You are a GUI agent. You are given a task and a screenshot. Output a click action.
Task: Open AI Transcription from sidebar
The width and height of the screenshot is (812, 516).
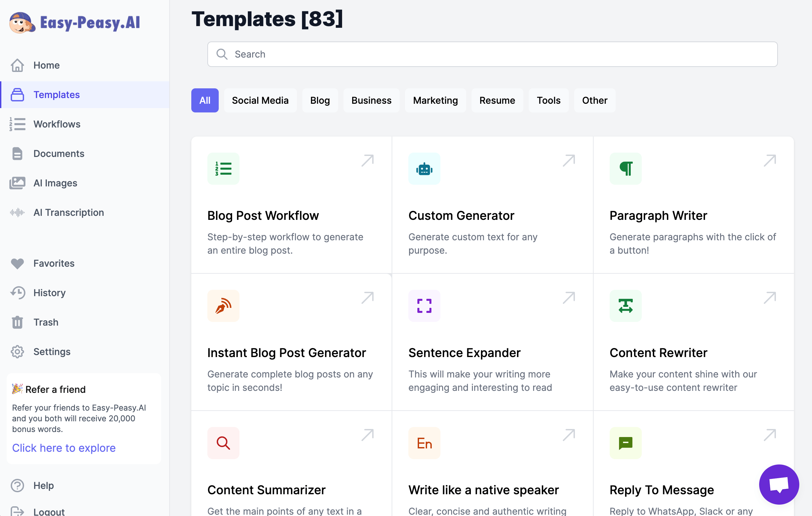(x=69, y=212)
